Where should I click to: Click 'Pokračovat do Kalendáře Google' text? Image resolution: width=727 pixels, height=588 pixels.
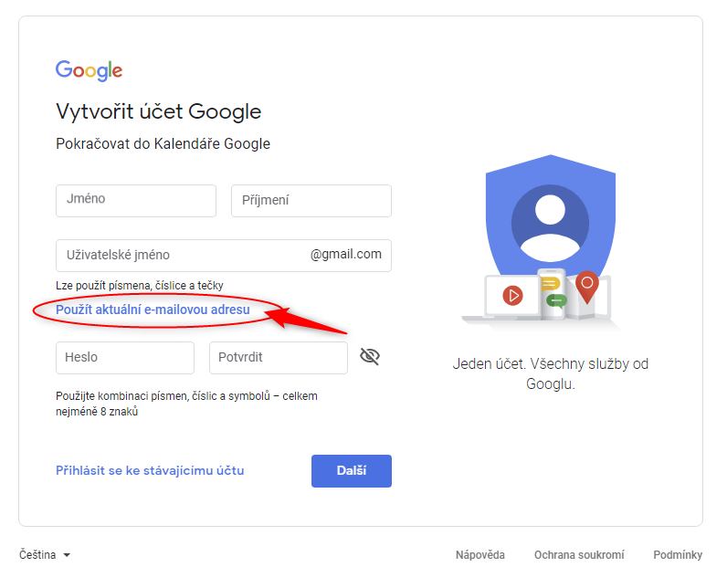(x=163, y=143)
